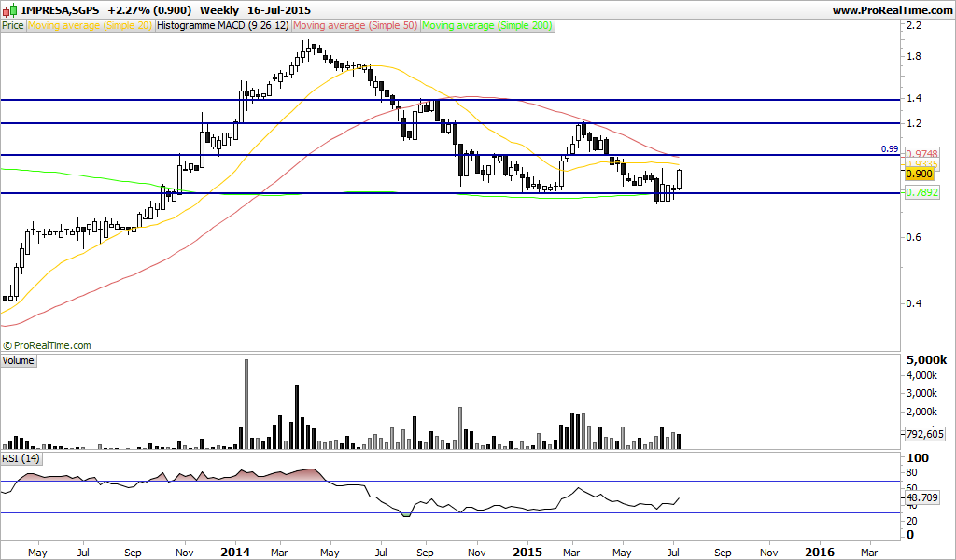Click the 16-Jul-2015 date text
This screenshot has height=560, width=956.
[x=279, y=10]
